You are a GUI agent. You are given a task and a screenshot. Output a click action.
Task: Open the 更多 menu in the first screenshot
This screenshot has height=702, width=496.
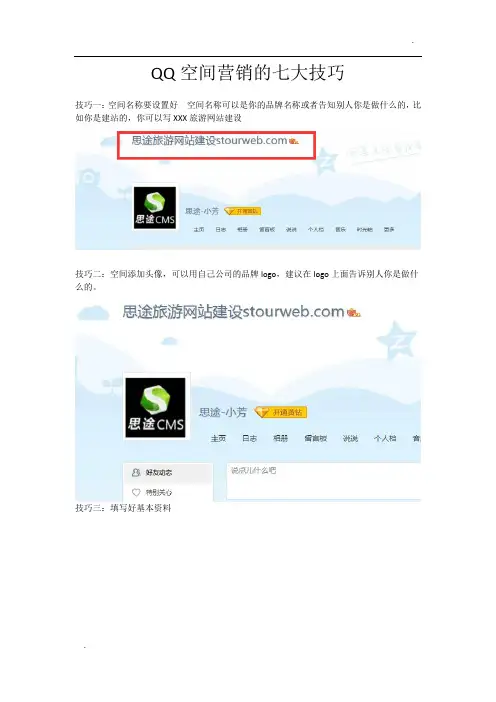point(389,229)
